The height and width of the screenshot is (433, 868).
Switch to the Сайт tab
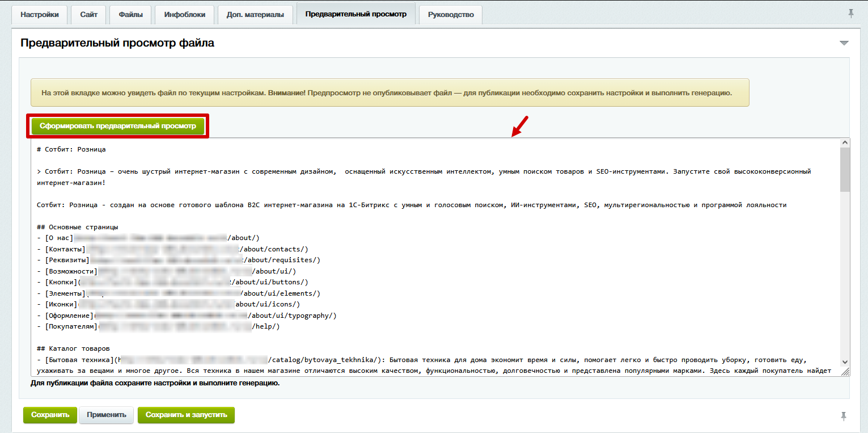coord(88,15)
